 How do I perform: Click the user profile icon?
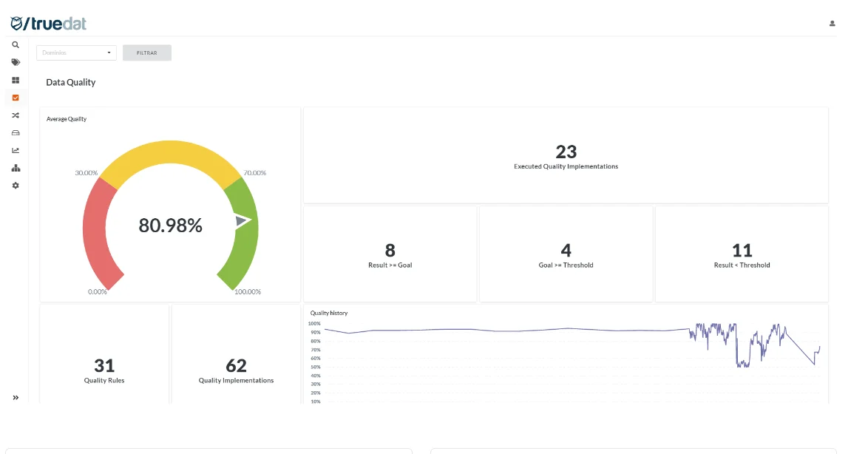point(832,23)
